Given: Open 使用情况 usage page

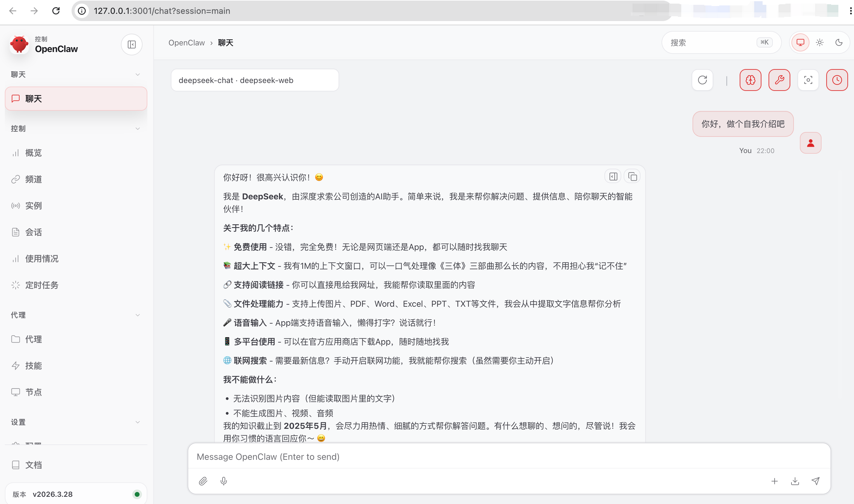Looking at the screenshot, I should pos(76,259).
